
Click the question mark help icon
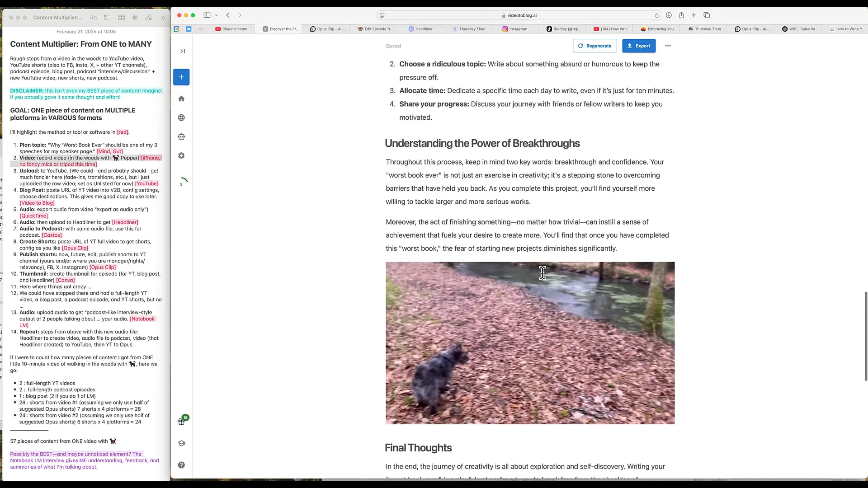tap(181, 465)
